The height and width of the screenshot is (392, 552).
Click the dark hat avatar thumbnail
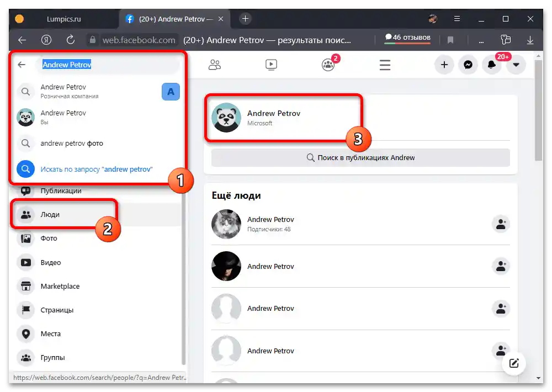[226, 266]
